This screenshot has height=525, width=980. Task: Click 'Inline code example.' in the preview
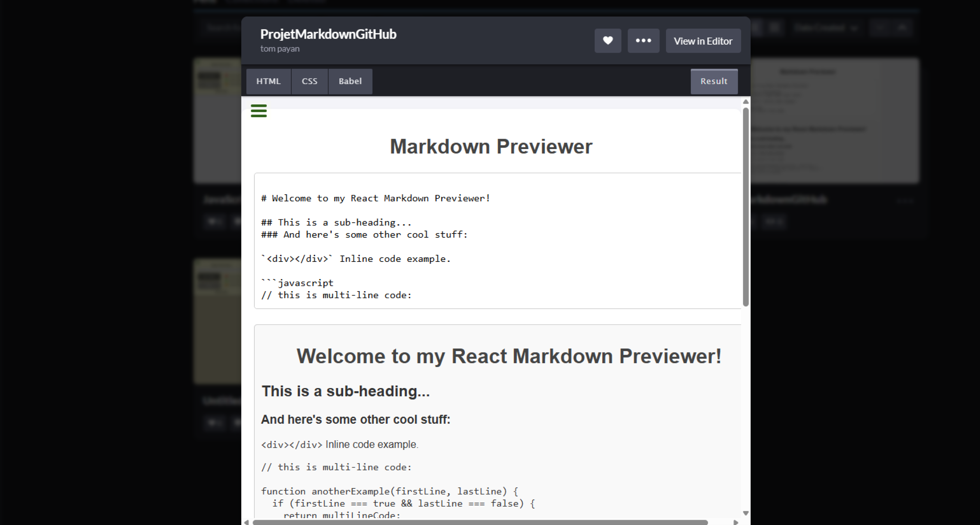click(x=372, y=444)
